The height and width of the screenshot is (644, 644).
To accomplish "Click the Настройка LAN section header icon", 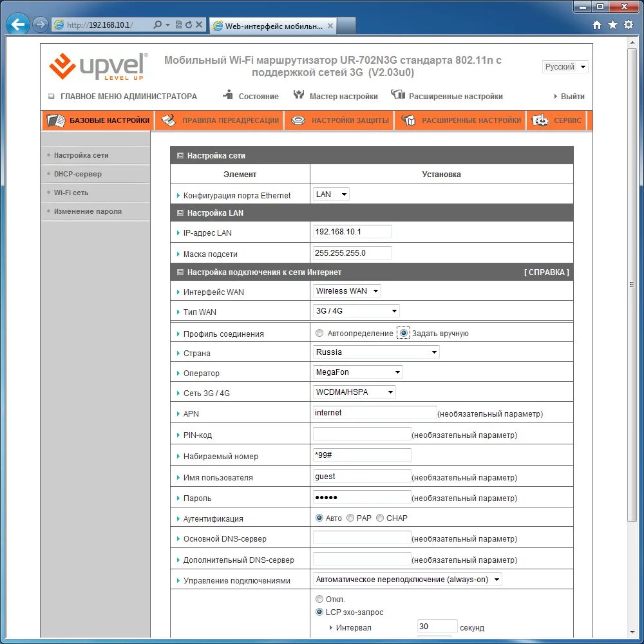I will point(180,213).
